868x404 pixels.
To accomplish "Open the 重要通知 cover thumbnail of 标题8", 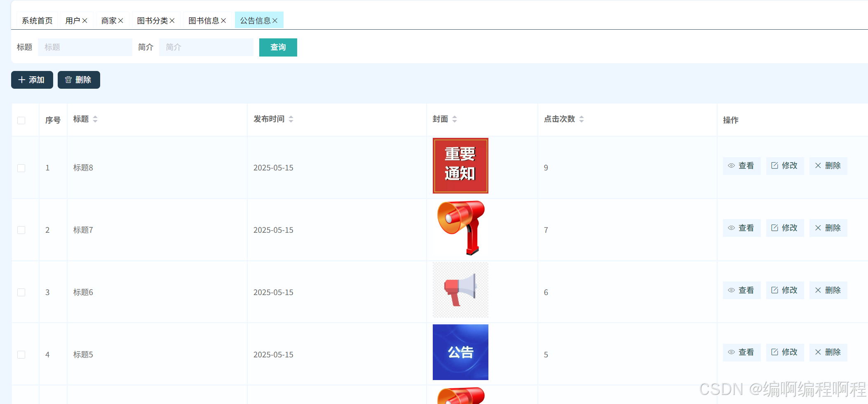I will click(x=460, y=165).
